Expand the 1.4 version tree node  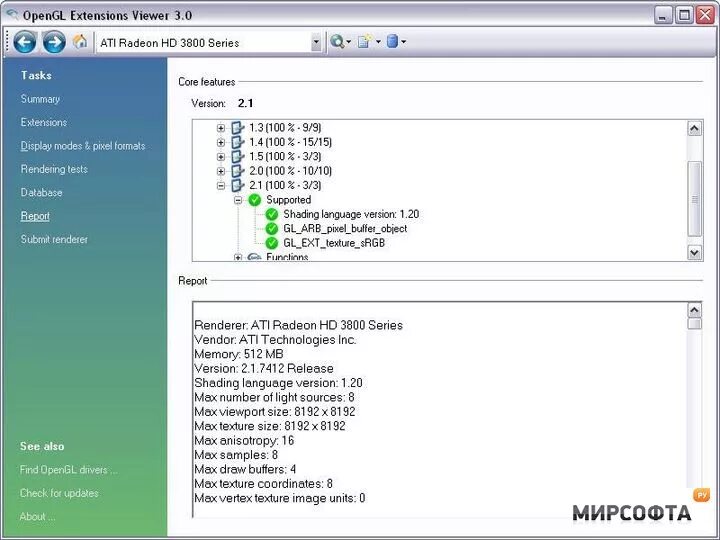(221, 142)
